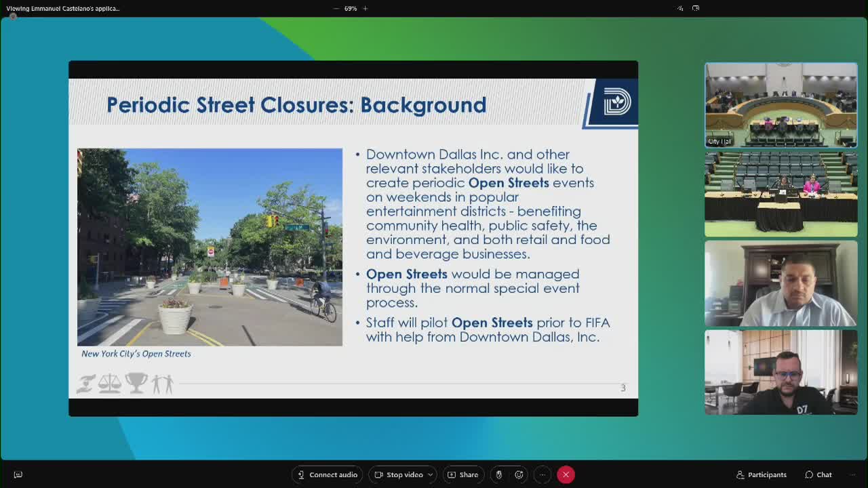Click the New York City's Open Streets caption
Viewport: 868px width, 488px height.
coord(136,354)
